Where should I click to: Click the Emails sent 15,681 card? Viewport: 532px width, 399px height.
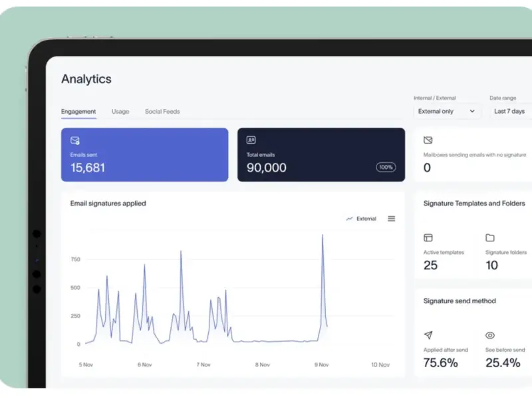[144, 155]
